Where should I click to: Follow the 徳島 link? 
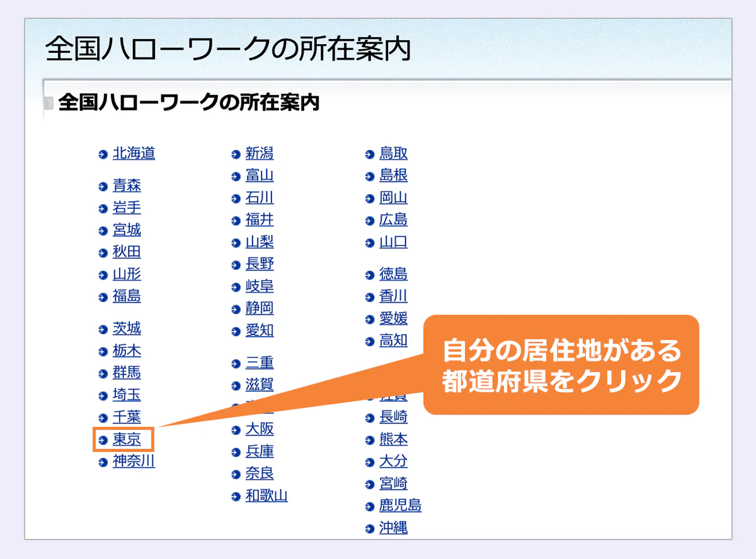tap(393, 274)
